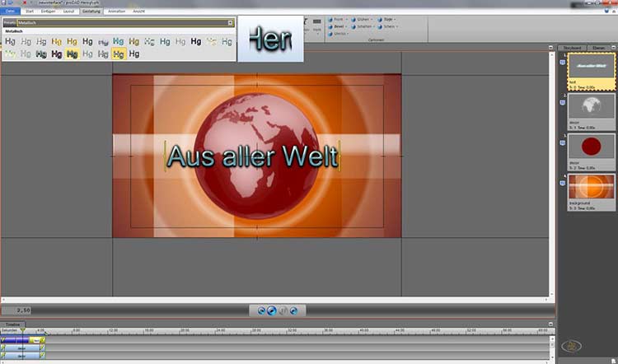Click the 'Aus aller Welt' text on canvas
Screen dimensions: 618x364
252,156
